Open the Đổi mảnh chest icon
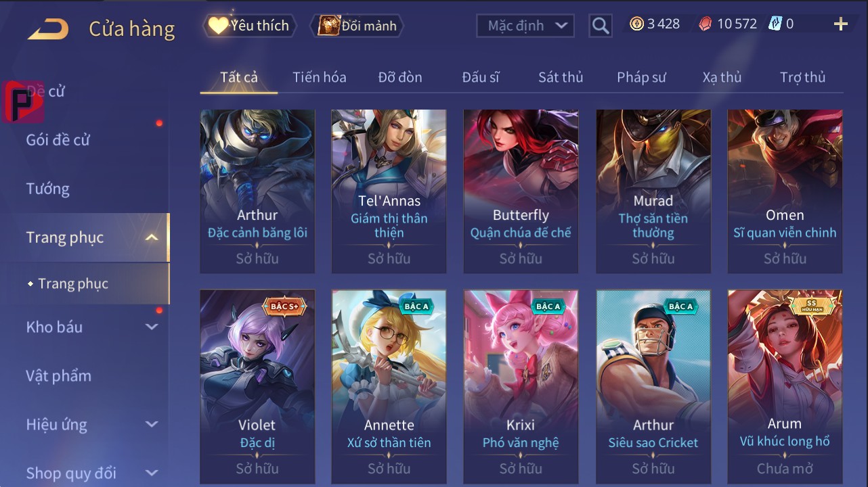868x487 pixels. (329, 26)
